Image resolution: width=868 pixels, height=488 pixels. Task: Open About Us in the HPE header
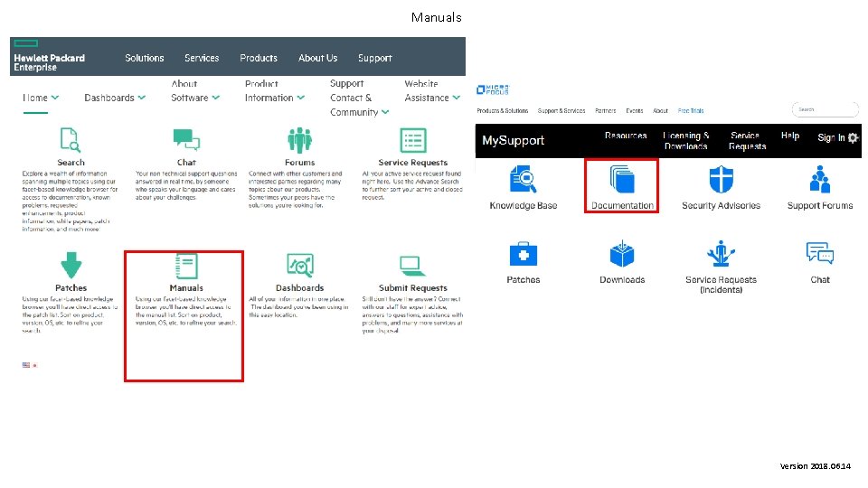click(317, 58)
